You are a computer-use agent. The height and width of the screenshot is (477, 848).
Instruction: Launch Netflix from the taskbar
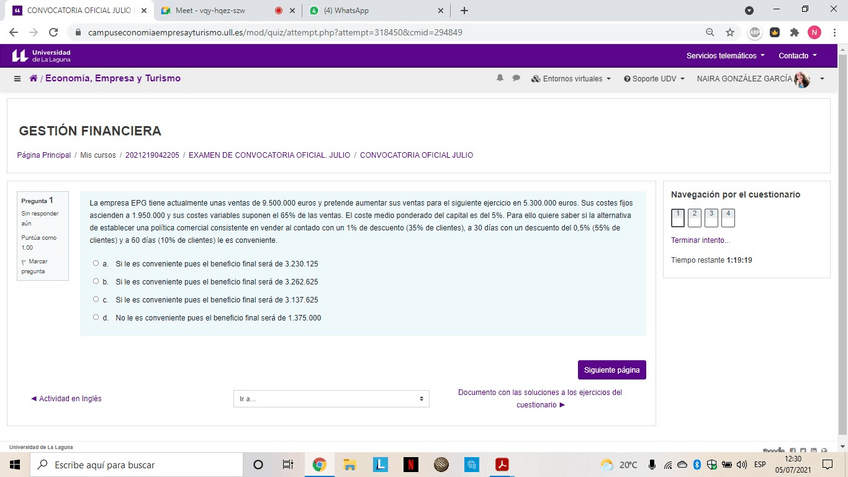(x=411, y=465)
